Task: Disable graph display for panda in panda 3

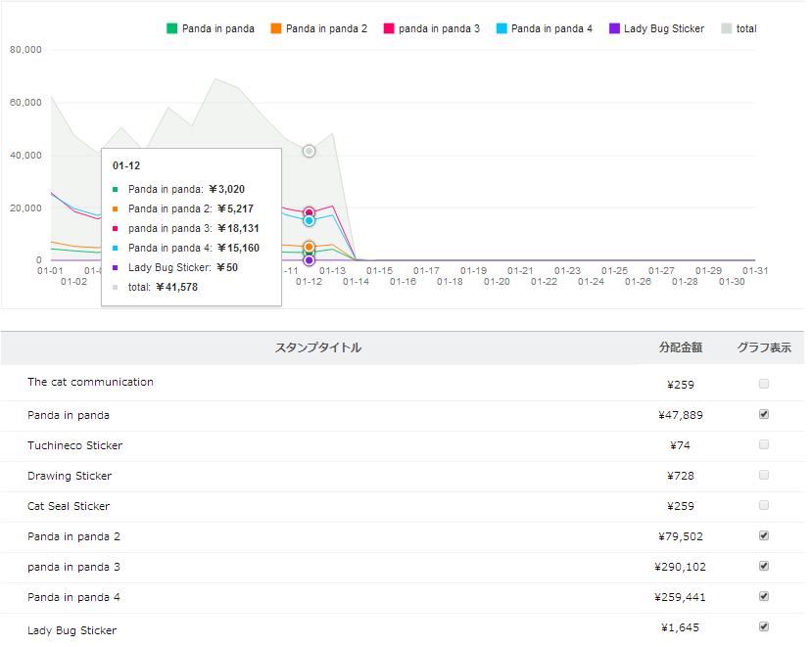Action: (764, 567)
